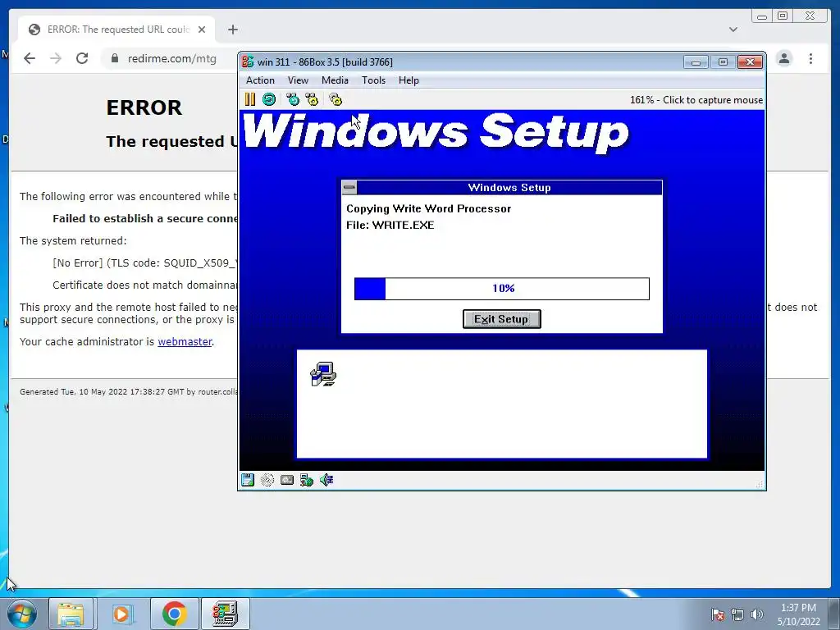Image resolution: width=840 pixels, height=630 pixels.
Task: Open 86Box settings gear icon
Action: 336,99
